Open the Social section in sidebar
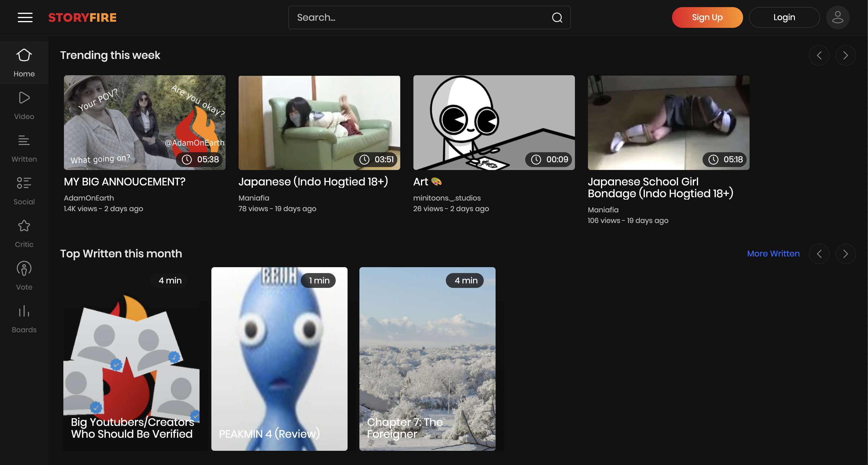Viewport: 868px width, 465px height. (24, 191)
